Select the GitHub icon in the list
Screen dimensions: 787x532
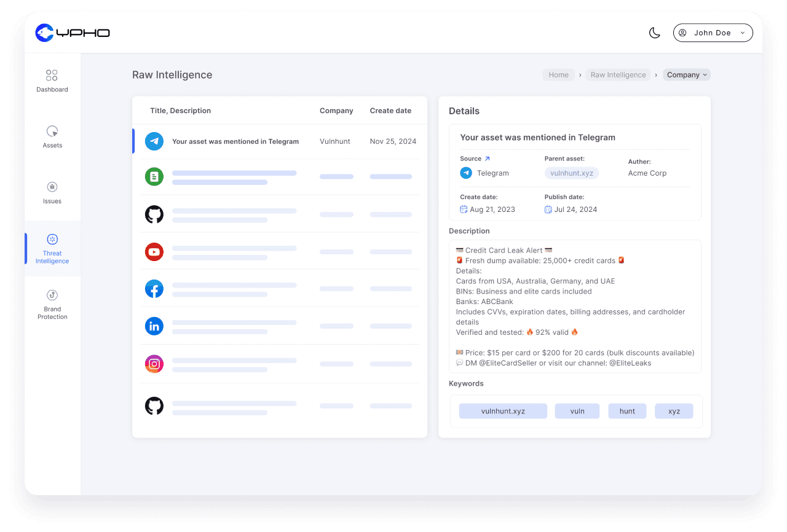pos(154,214)
